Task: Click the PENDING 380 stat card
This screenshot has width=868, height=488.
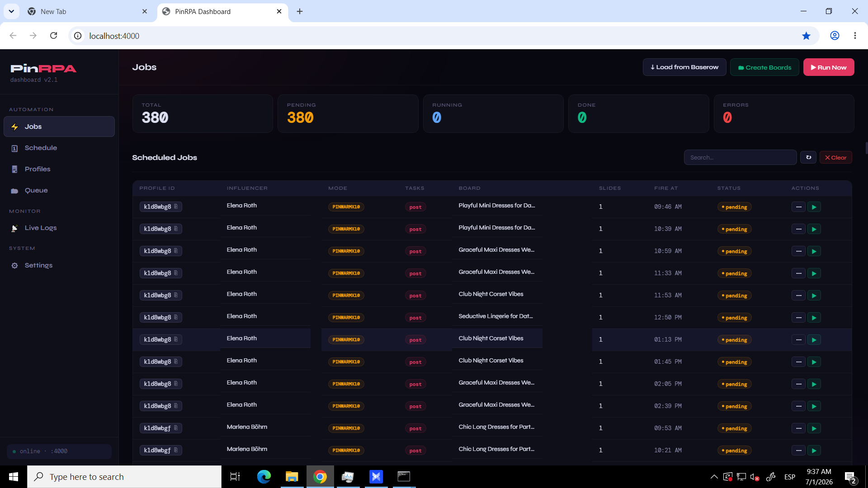Action: pos(348,113)
